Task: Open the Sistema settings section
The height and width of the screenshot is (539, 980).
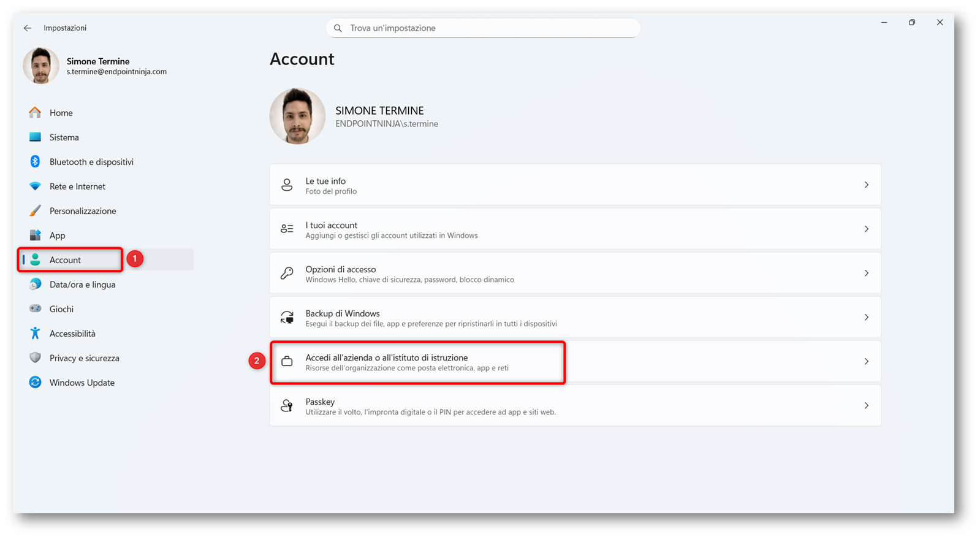Action: [64, 137]
